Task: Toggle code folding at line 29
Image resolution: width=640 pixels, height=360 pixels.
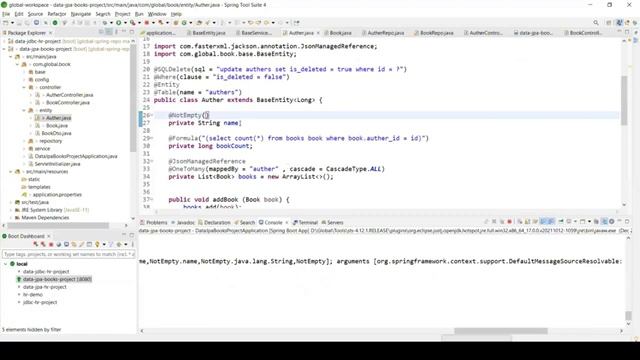Action: tap(151, 138)
